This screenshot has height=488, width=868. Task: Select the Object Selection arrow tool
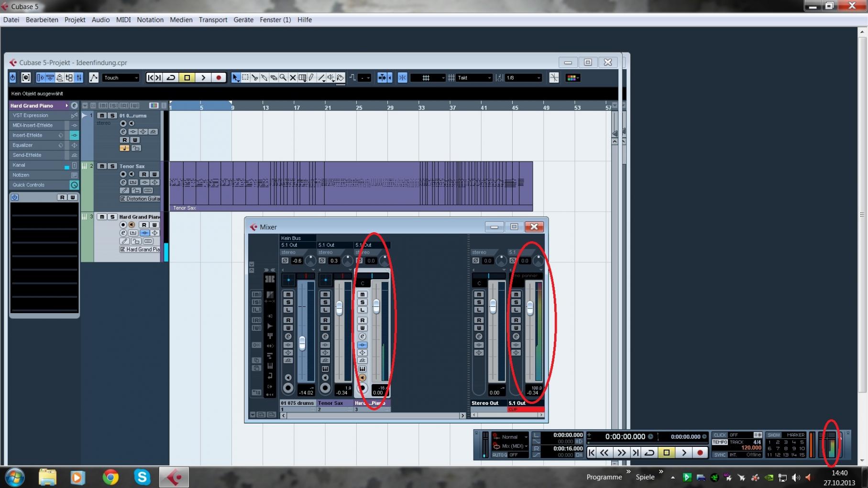tap(235, 77)
